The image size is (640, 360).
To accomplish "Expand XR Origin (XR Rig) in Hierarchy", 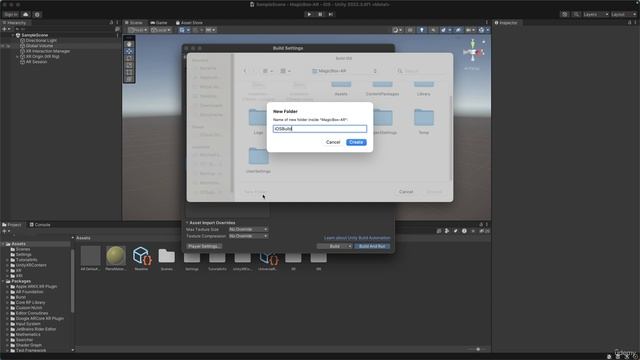I will [17, 57].
